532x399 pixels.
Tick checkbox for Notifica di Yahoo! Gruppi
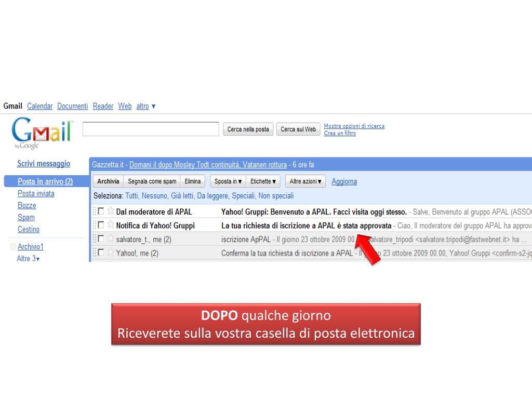click(101, 225)
